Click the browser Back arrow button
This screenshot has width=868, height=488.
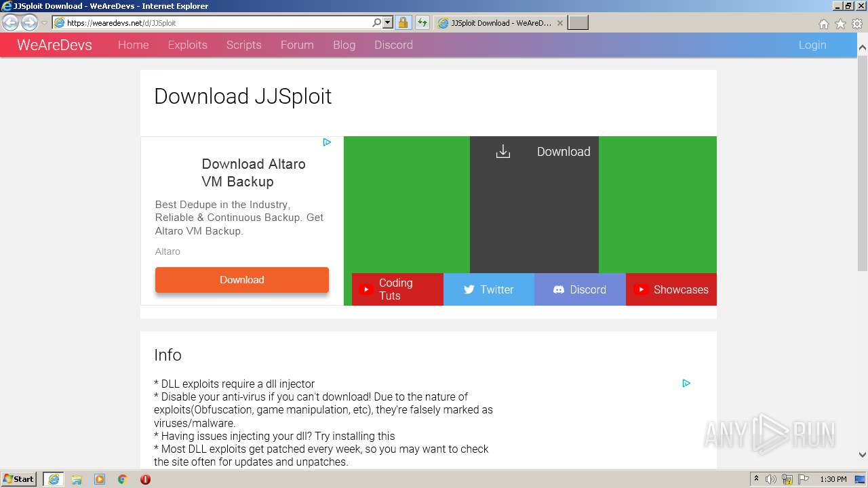[x=10, y=22]
